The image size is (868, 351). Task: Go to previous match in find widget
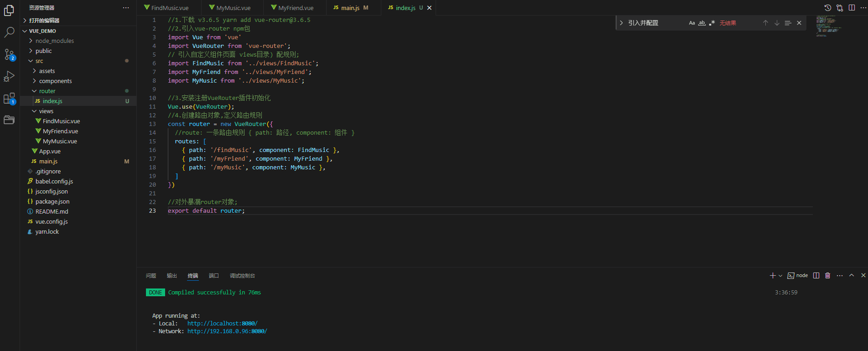765,23
